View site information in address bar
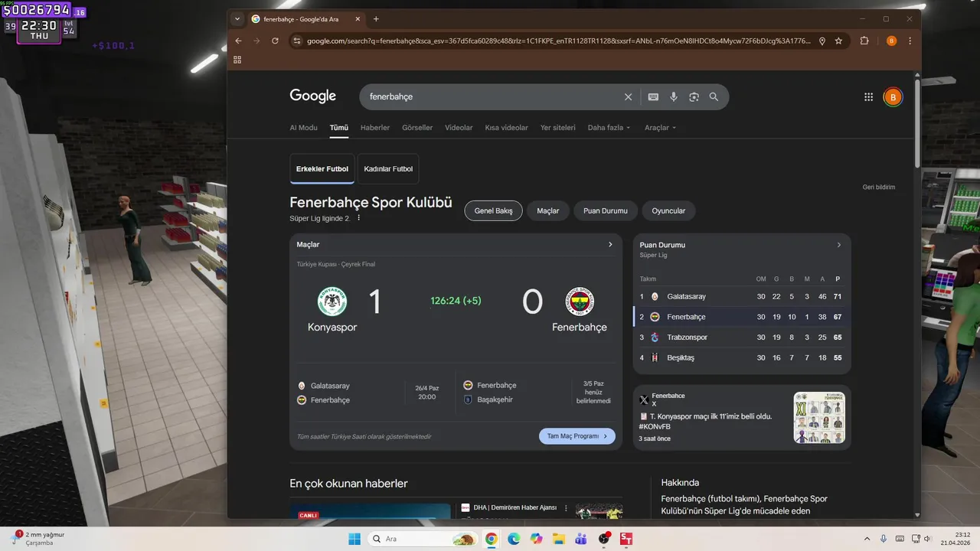The width and height of the screenshot is (980, 551). coord(296,41)
